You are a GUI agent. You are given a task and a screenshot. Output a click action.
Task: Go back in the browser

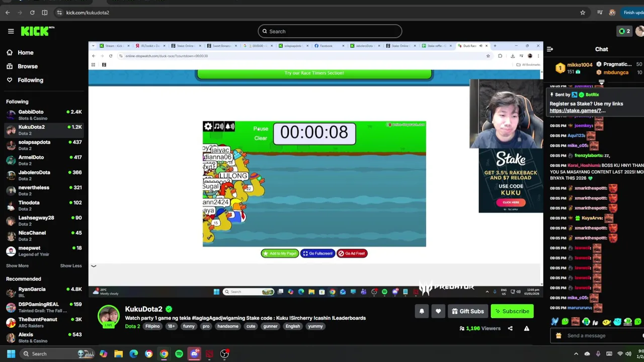[x=8, y=13]
